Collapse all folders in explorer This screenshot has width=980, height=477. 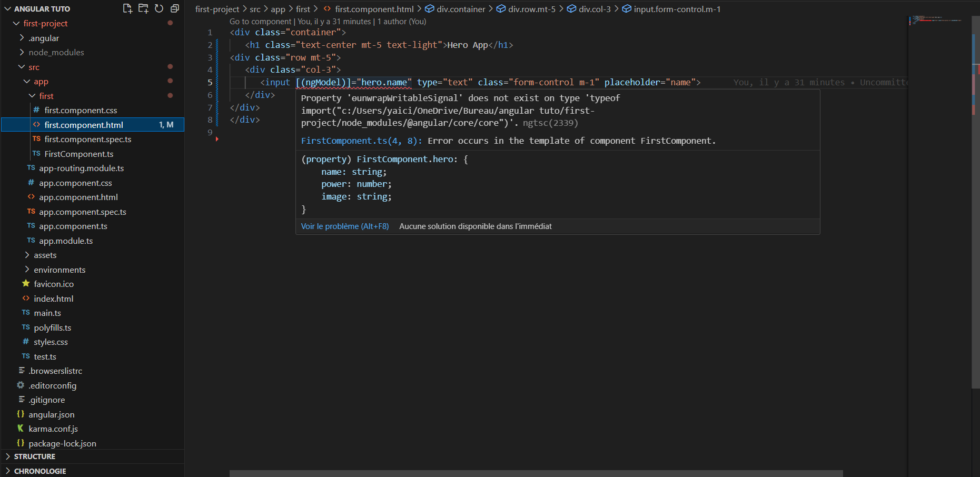pos(175,8)
